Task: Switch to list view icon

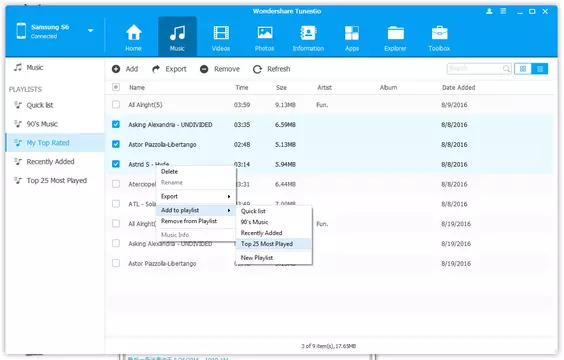Action: (540, 69)
